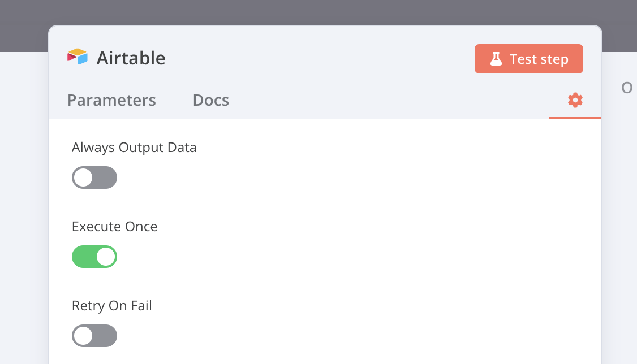
Task: Click the knob of Retry On Fail switch
Action: click(x=83, y=336)
